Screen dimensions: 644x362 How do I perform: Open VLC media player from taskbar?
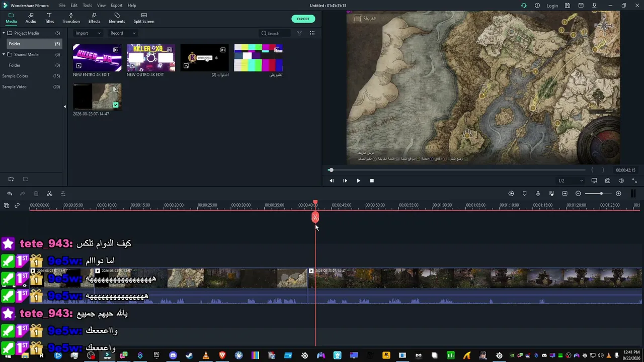pyautogui.click(x=206, y=355)
